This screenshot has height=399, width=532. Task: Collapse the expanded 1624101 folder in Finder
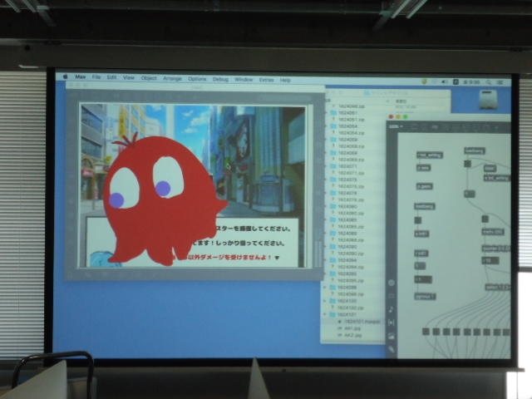click(326, 314)
